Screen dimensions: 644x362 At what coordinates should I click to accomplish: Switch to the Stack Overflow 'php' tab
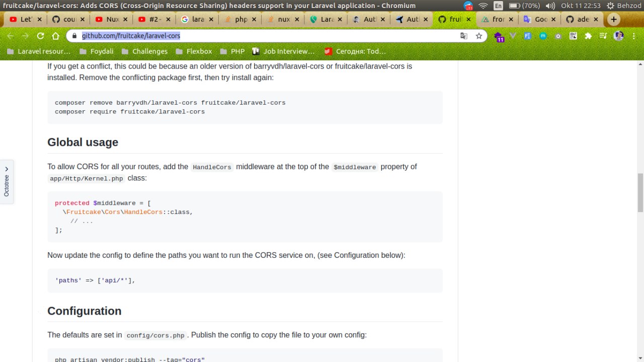tap(240, 20)
